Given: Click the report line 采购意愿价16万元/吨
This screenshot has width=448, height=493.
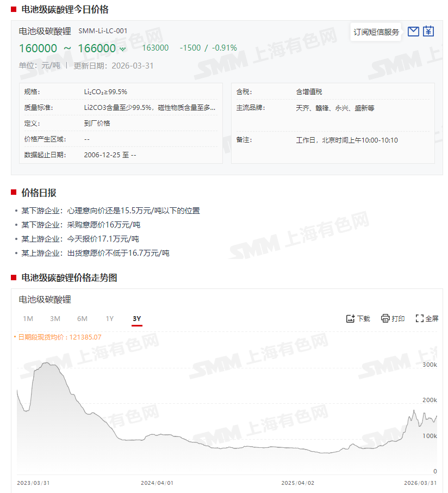Looking at the screenshot, I should [x=81, y=225].
